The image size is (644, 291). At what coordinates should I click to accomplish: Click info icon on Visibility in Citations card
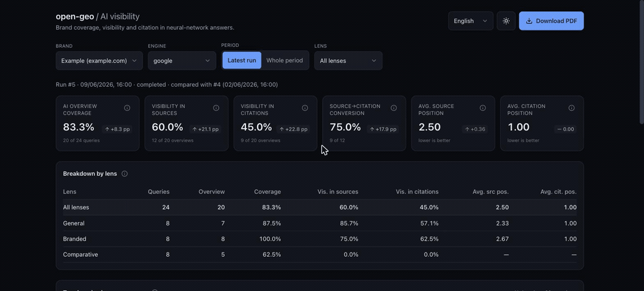(305, 108)
